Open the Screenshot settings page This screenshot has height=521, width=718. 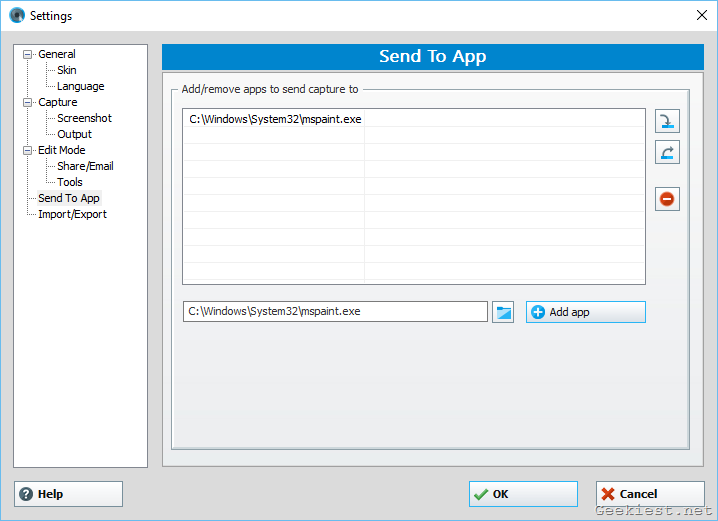pyautogui.click(x=84, y=118)
